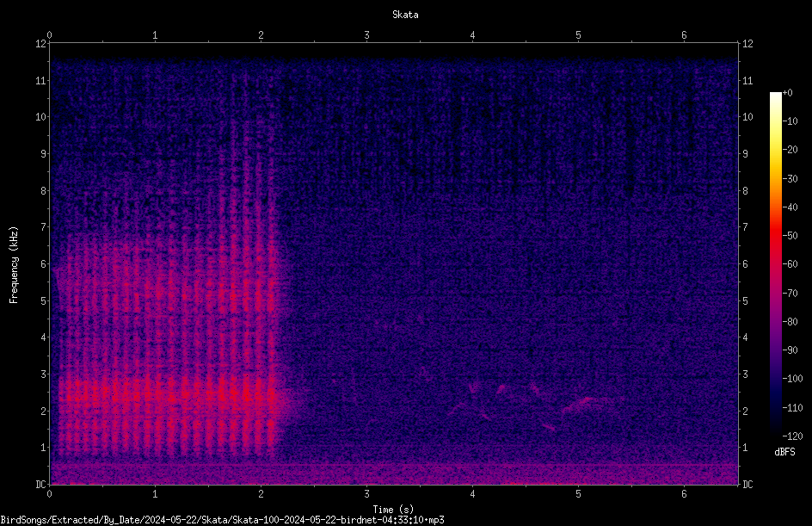Select the +0 label on color scale

pyautogui.click(x=787, y=93)
